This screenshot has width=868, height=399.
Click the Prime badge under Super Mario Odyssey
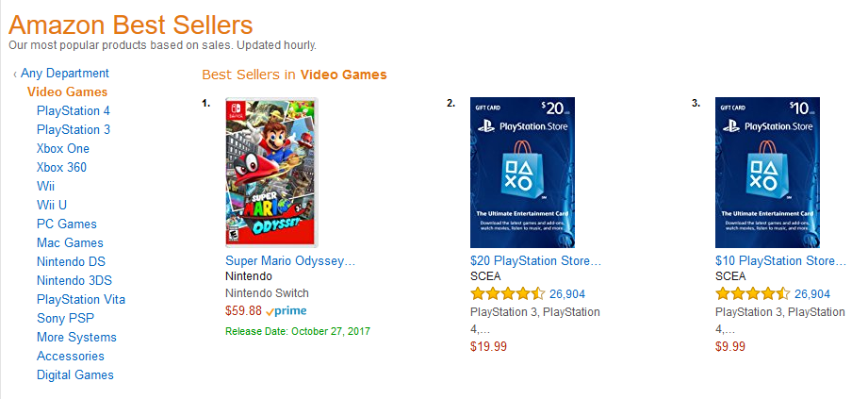point(287,311)
